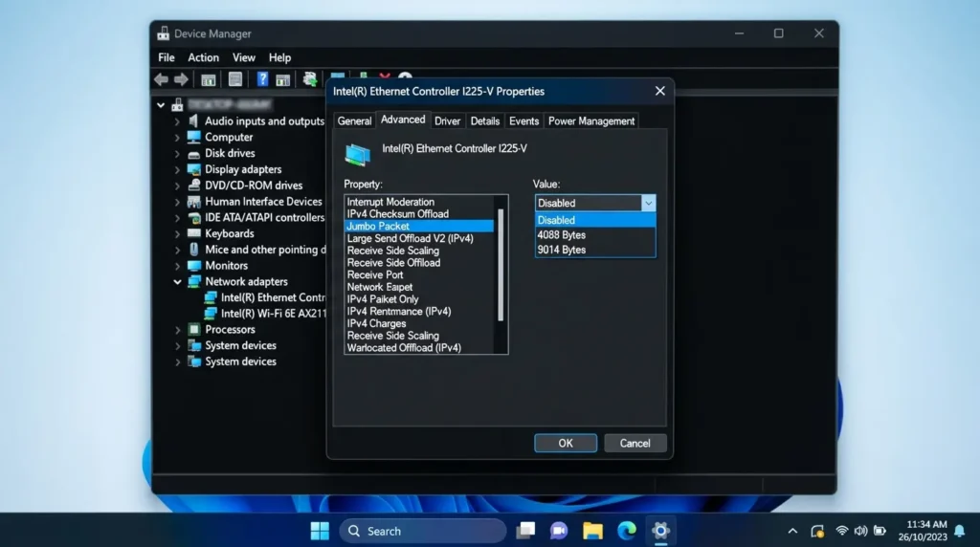The height and width of the screenshot is (547, 980).
Task: Click the Wi-Fi icon in system tray
Action: (x=842, y=531)
